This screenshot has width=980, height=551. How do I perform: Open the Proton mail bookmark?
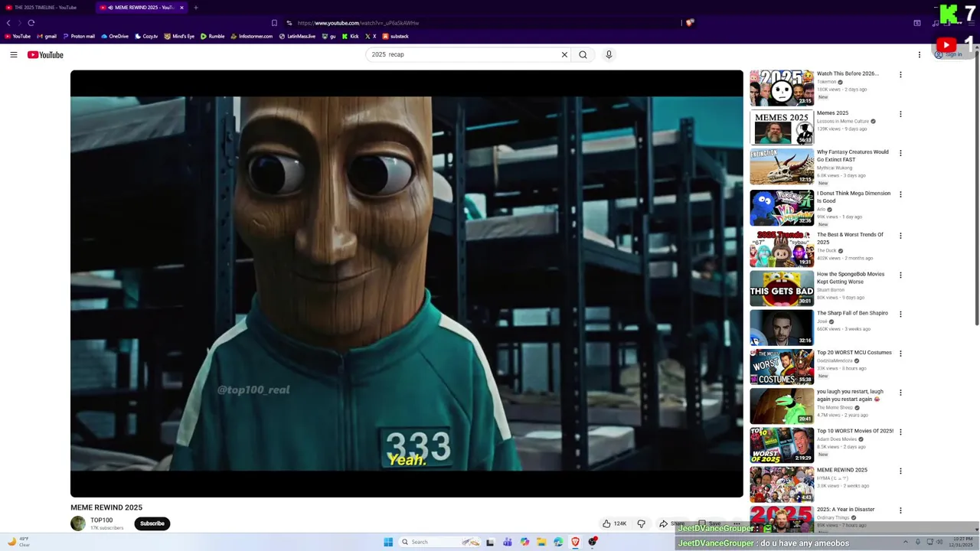(x=79, y=36)
